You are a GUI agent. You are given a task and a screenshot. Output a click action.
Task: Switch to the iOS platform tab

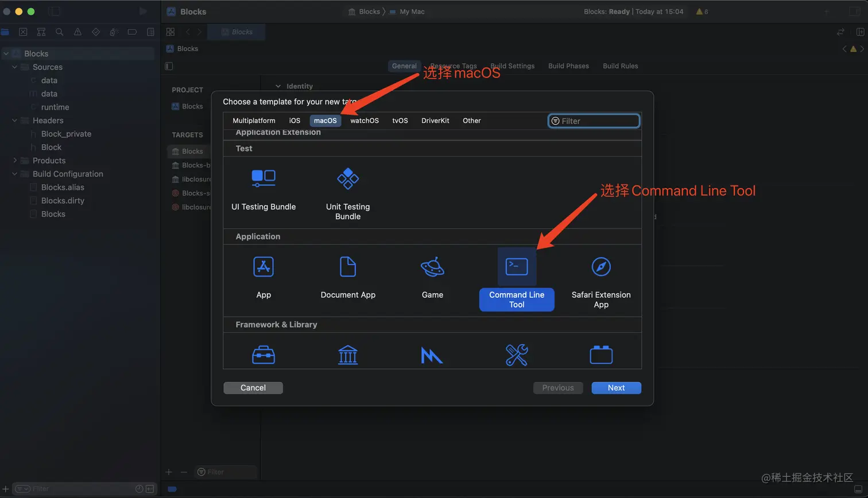click(294, 120)
